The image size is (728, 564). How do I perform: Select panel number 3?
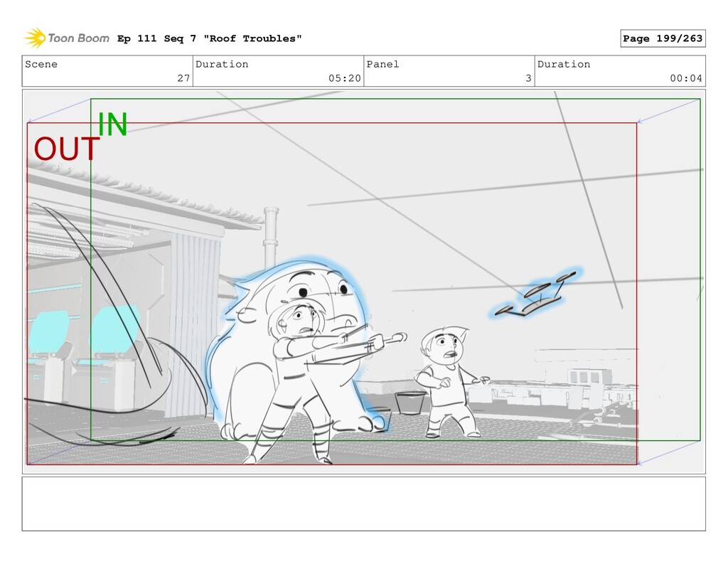click(x=528, y=78)
